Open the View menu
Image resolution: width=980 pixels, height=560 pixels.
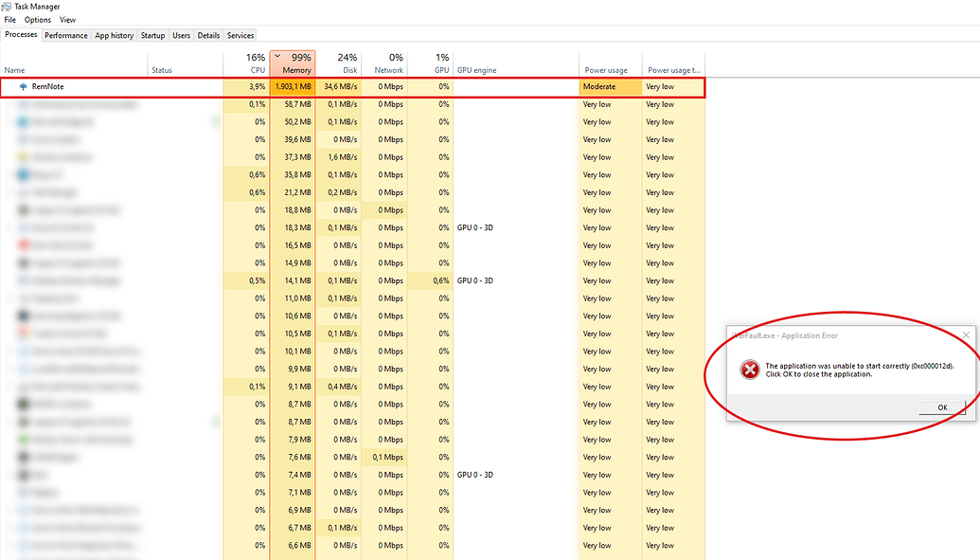click(x=66, y=19)
